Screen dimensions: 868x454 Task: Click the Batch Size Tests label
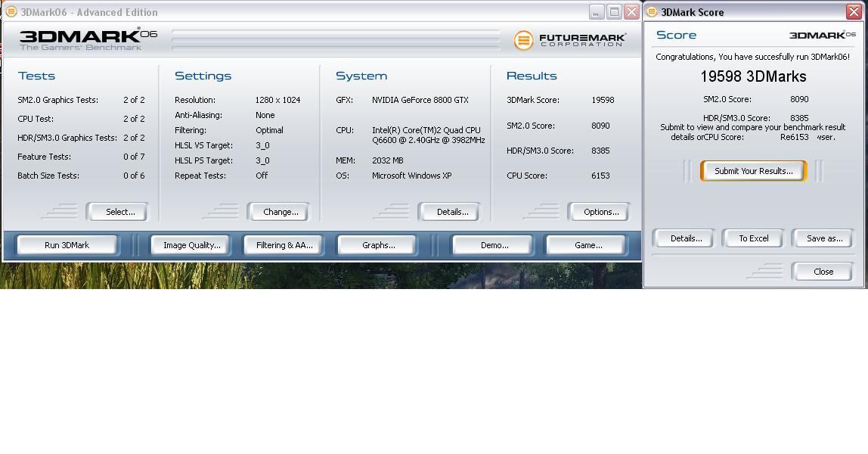click(x=48, y=176)
